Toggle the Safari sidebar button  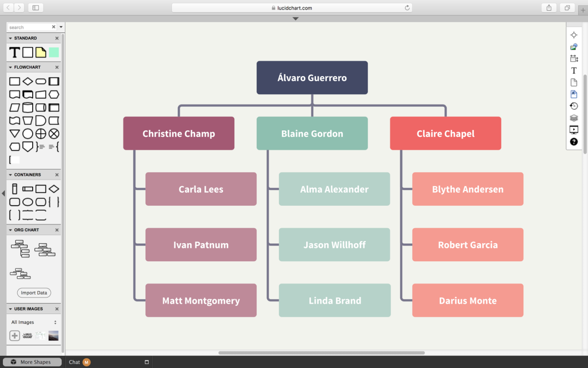click(x=35, y=8)
